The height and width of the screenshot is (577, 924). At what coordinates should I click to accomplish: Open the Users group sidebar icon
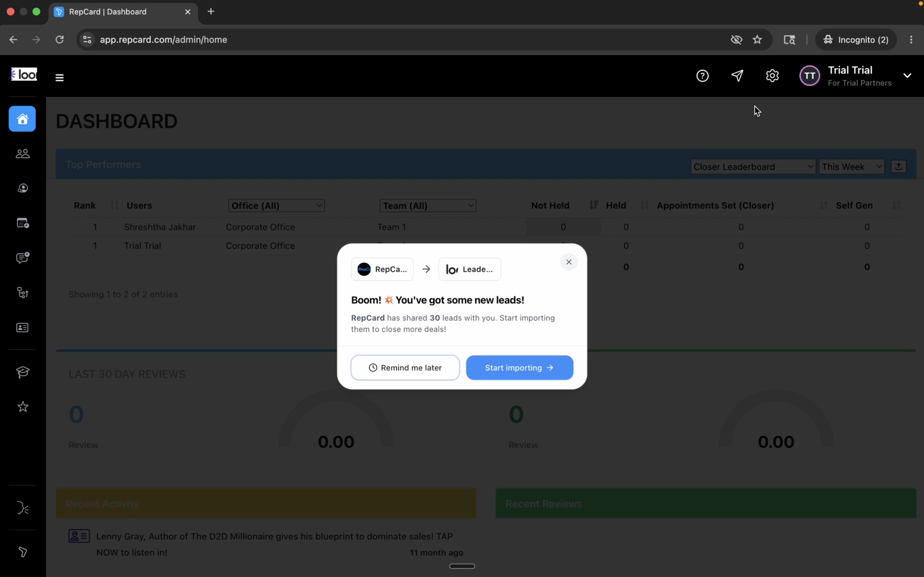(22, 154)
